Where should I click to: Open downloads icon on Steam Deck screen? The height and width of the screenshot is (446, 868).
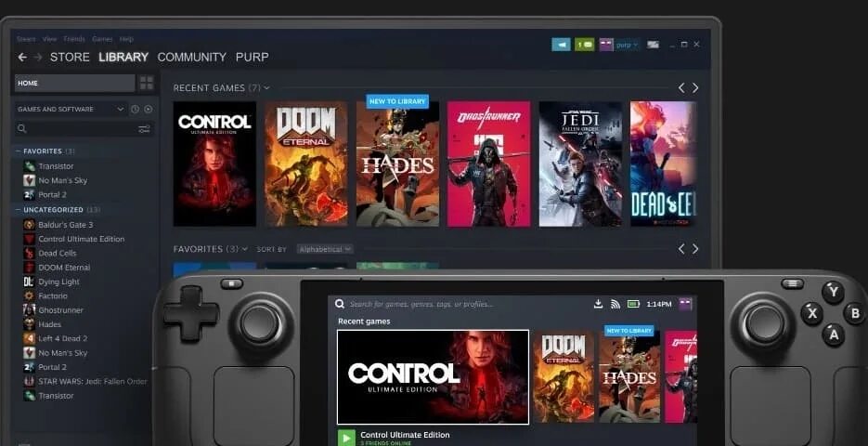598,304
